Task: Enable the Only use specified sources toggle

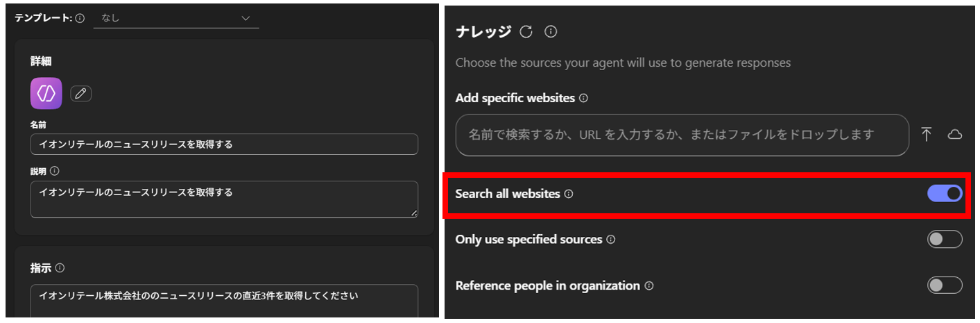Action: click(945, 239)
